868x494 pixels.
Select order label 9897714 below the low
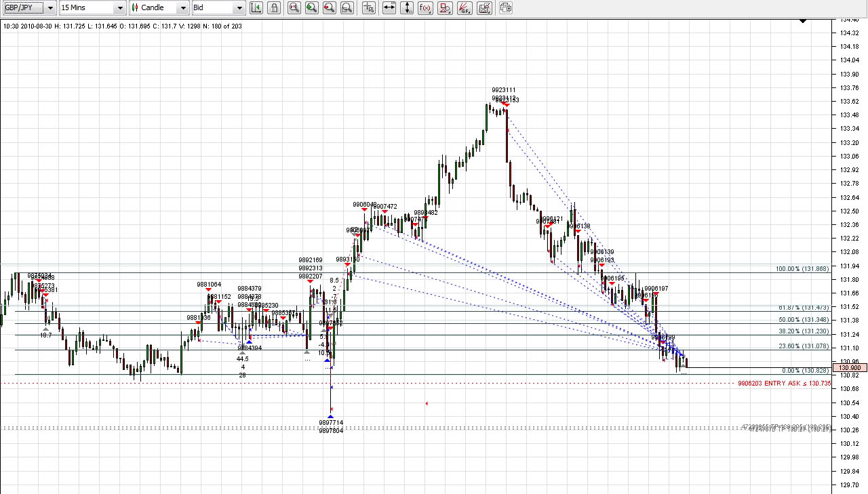click(331, 423)
